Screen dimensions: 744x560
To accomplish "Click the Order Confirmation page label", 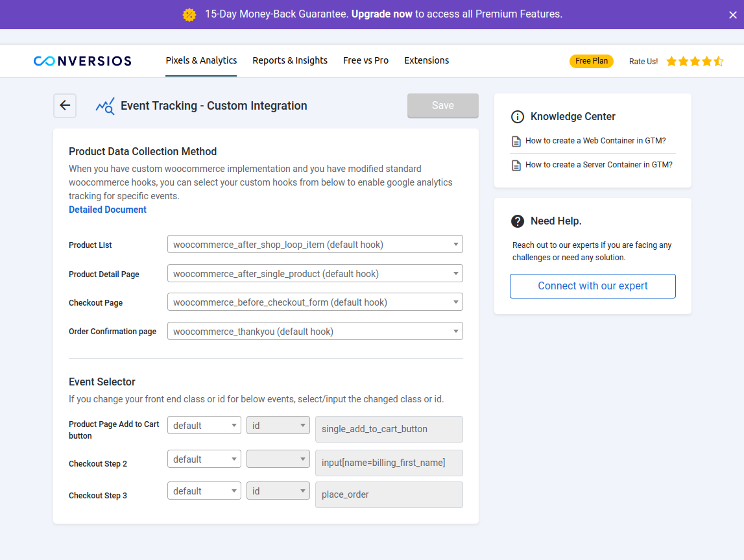I will (x=112, y=331).
